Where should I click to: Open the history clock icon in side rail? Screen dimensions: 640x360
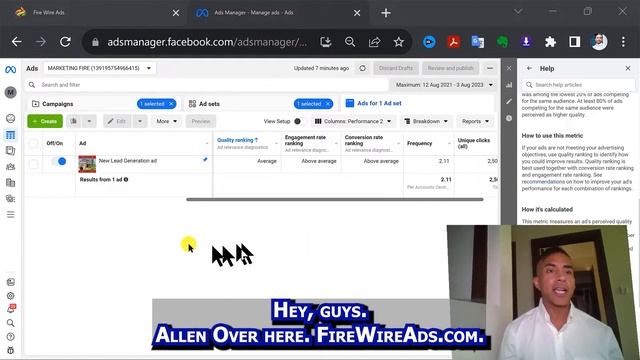tap(509, 118)
